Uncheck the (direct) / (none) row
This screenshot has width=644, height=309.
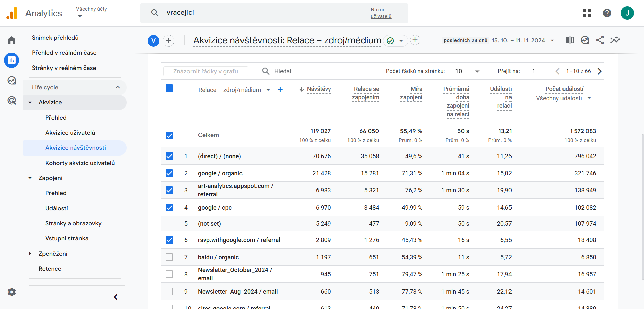click(x=169, y=156)
